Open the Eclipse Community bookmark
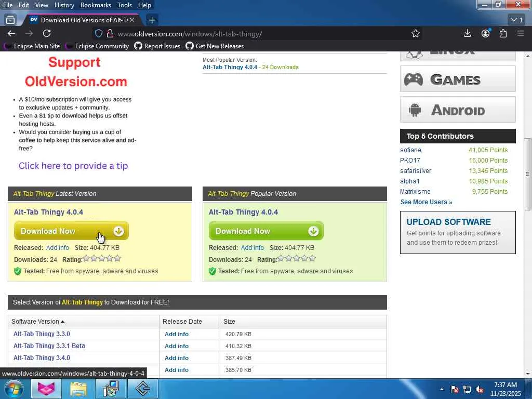 coord(97,46)
